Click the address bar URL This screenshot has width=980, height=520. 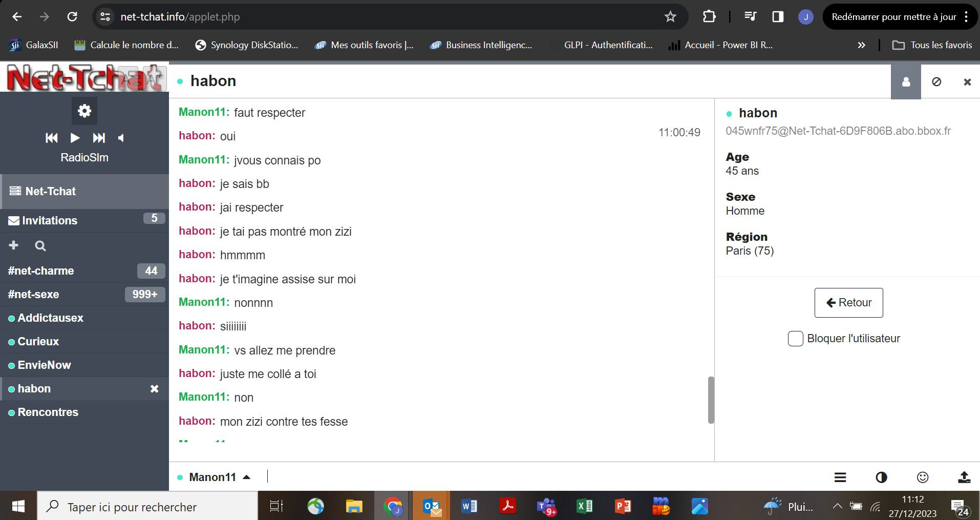coord(180,17)
